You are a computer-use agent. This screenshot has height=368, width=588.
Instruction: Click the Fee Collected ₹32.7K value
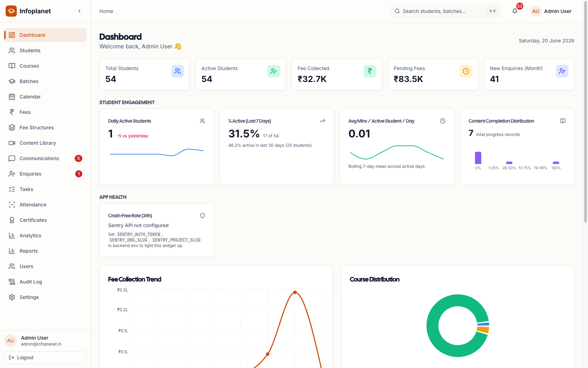click(x=312, y=79)
